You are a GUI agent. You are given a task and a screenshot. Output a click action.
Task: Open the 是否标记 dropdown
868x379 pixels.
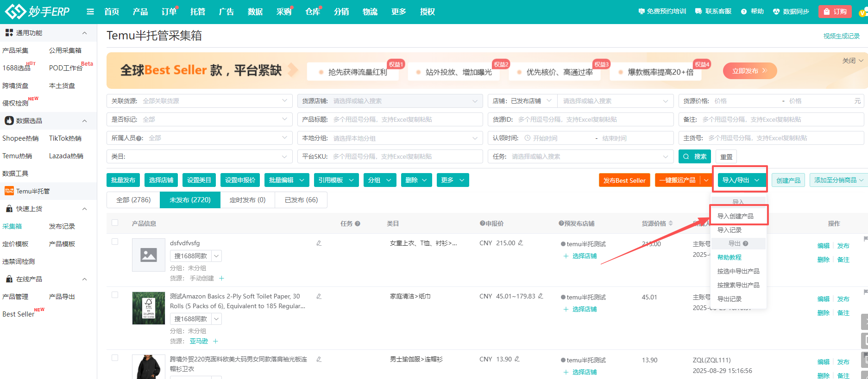coord(200,119)
